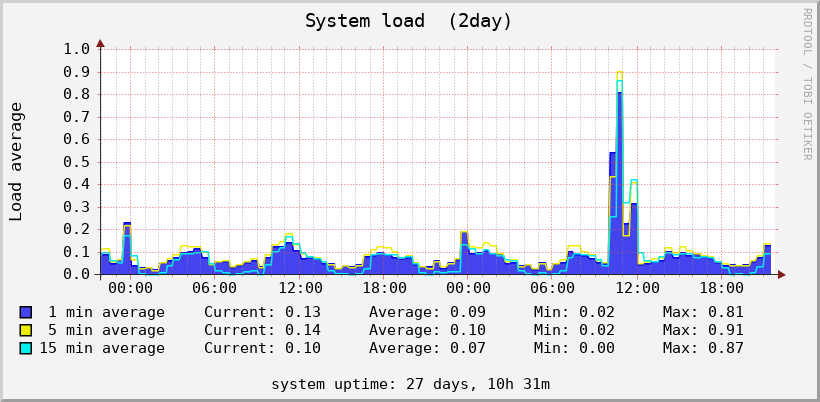Click the 'Average: 0.10' value

click(x=427, y=330)
